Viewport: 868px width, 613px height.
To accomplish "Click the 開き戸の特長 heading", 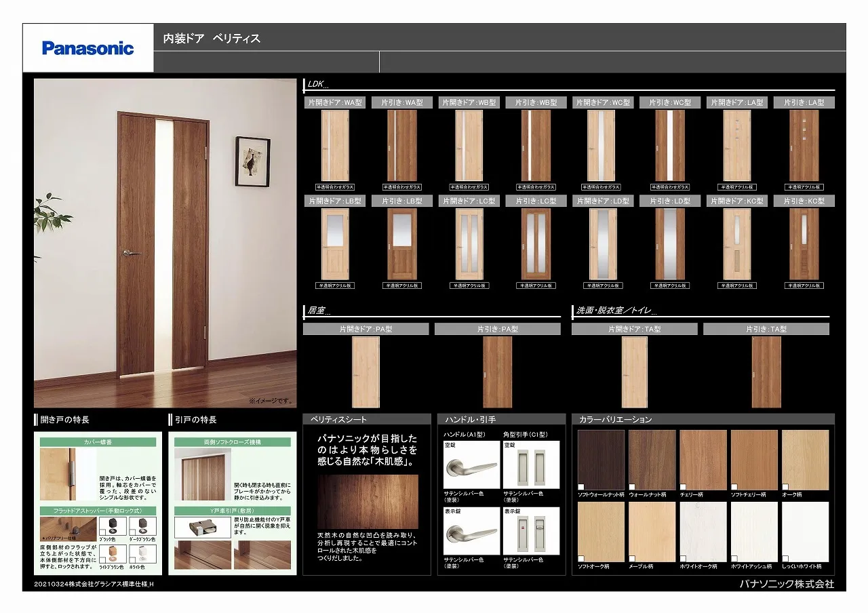I will point(65,420).
